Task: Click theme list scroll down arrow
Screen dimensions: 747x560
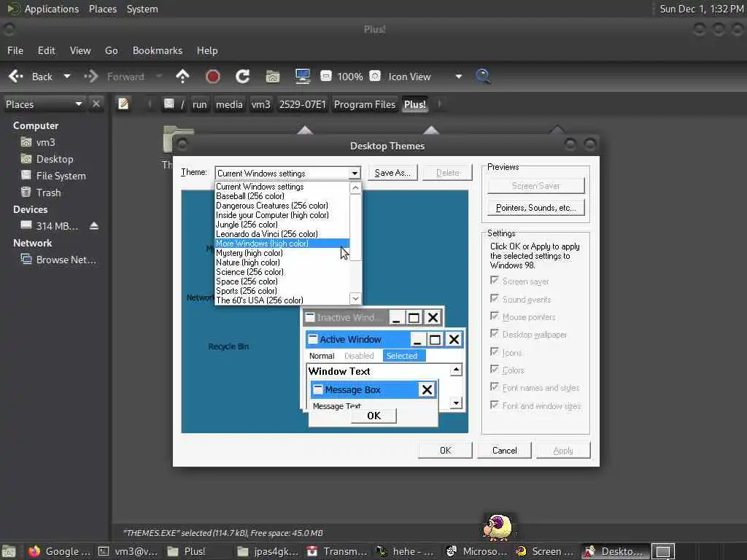Action: pos(355,298)
